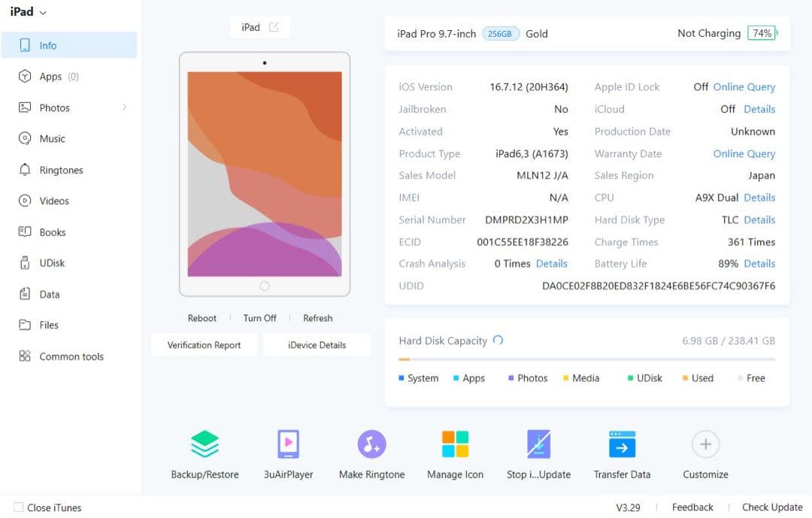The image size is (812, 518).
Task: Click the Stop iOS Update tool
Action: (x=538, y=451)
